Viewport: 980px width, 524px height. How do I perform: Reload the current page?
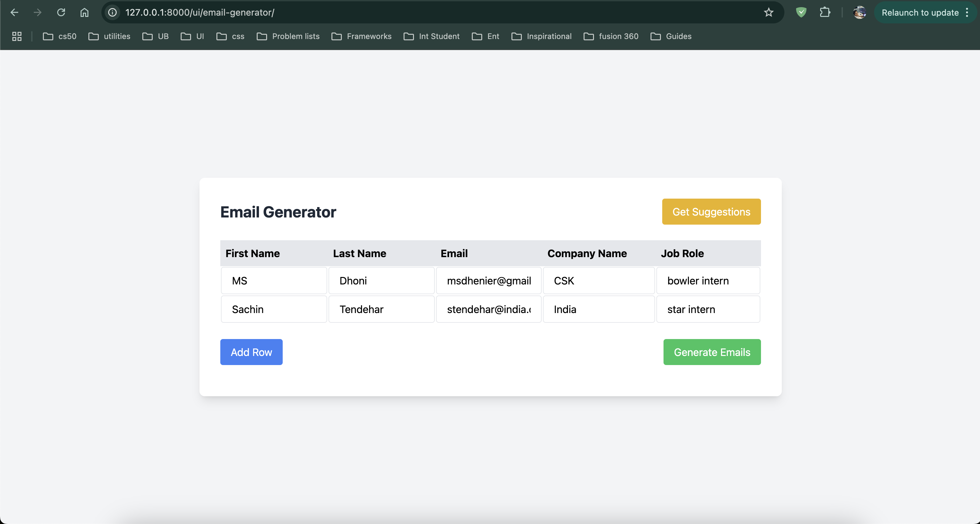[x=61, y=13]
